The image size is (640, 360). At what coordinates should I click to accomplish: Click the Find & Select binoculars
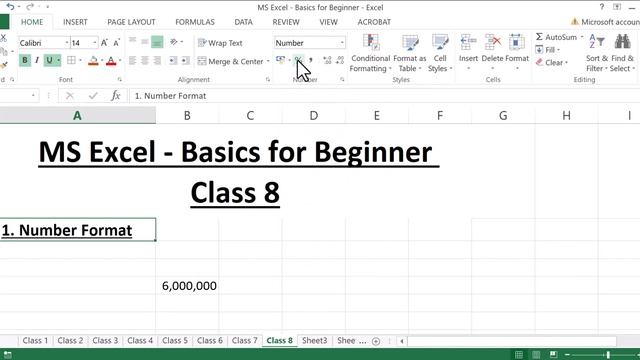[x=622, y=42]
